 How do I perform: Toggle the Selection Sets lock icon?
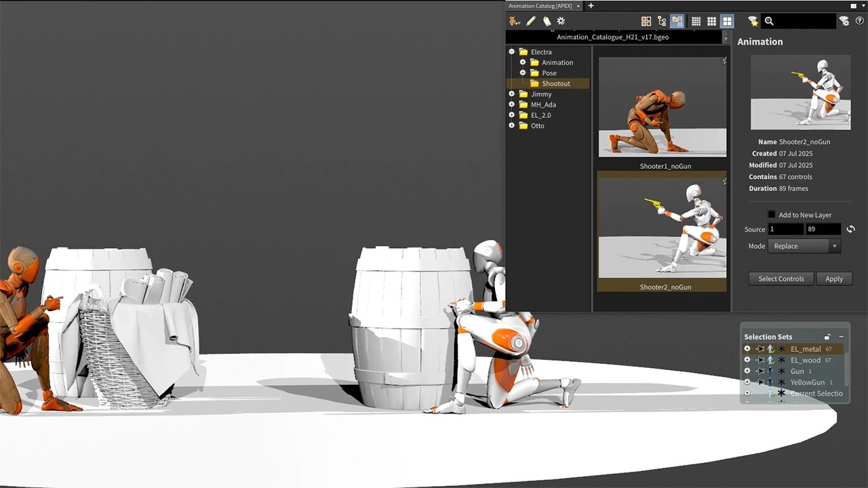(x=827, y=337)
